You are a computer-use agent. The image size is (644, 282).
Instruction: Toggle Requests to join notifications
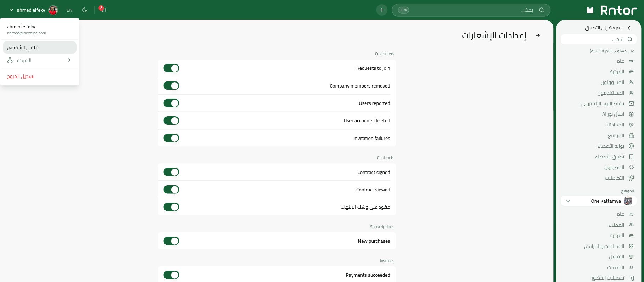click(x=171, y=68)
